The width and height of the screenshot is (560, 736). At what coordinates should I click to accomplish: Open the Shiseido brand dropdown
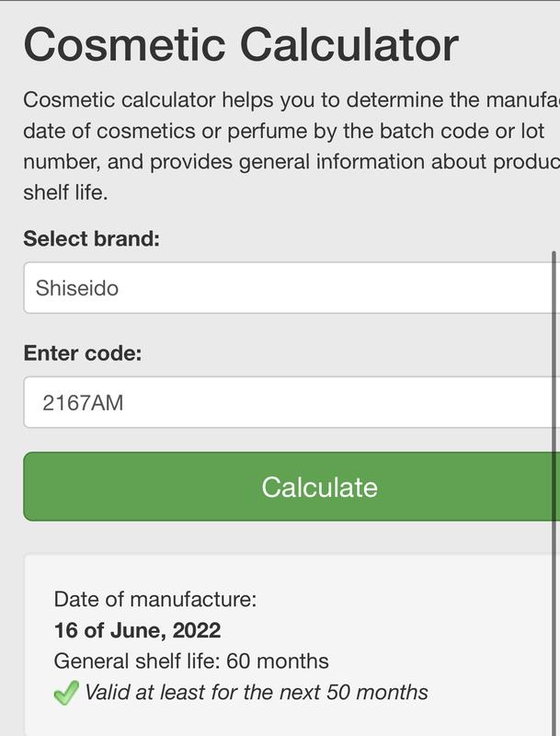(291, 288)
